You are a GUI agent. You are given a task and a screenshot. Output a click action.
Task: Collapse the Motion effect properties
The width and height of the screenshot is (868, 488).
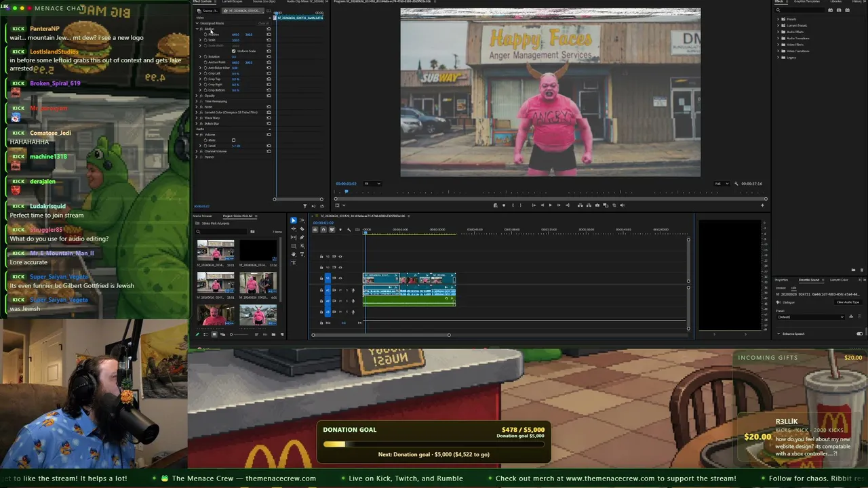(197, 29)
